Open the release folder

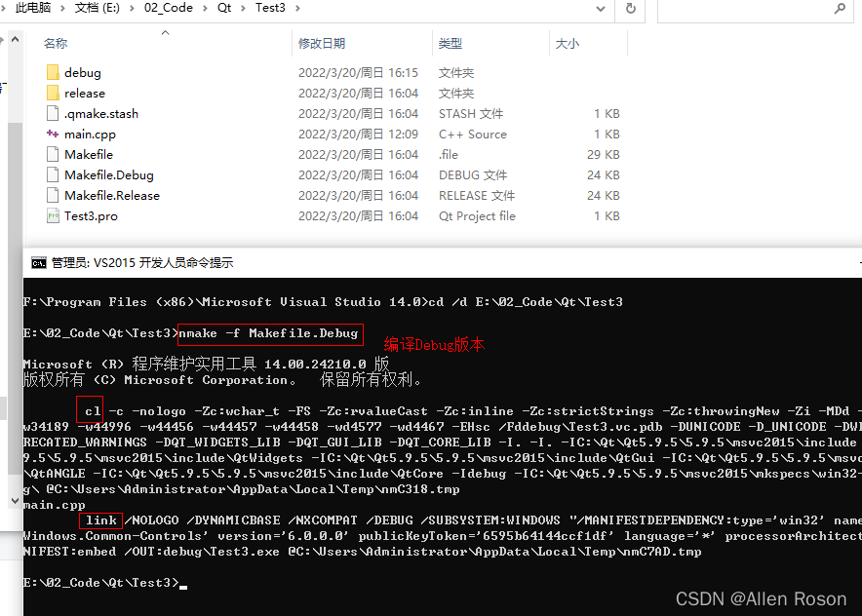click(84, 93)
